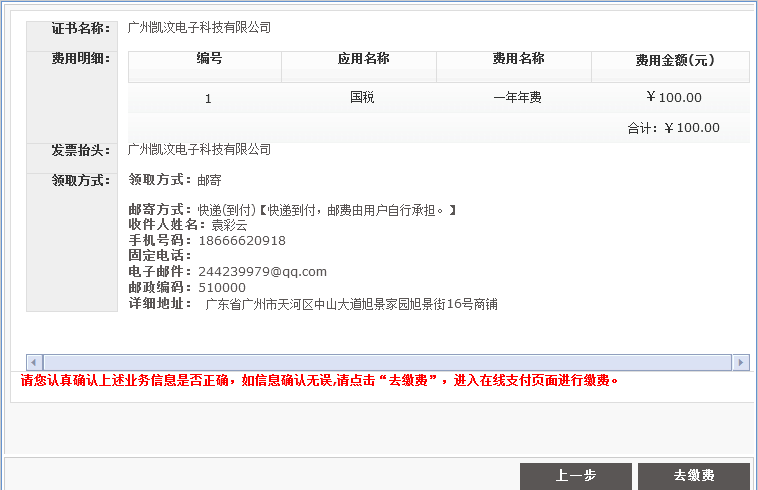Select the 应用名称 column header
The image size is (758, 490).
[359, 66]
